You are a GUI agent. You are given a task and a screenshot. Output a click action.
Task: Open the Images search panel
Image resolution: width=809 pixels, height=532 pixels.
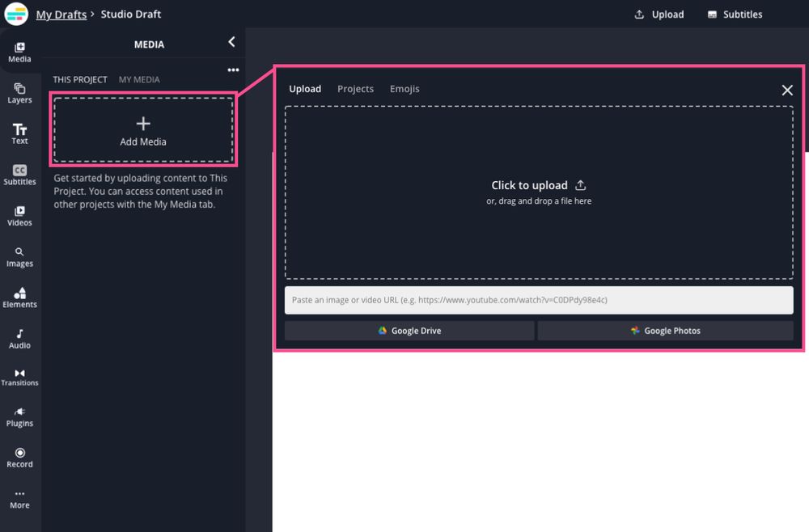[19, 256]
